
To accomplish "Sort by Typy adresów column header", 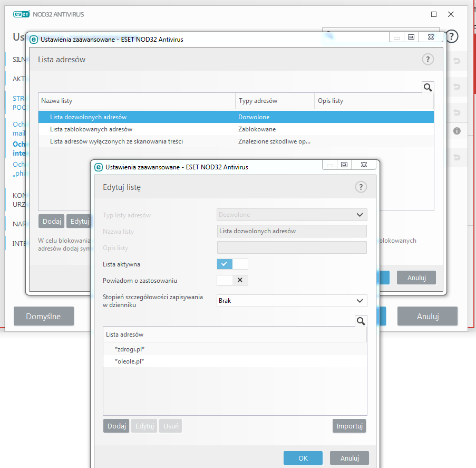I will pyautogui.click(x=275, y=101).
